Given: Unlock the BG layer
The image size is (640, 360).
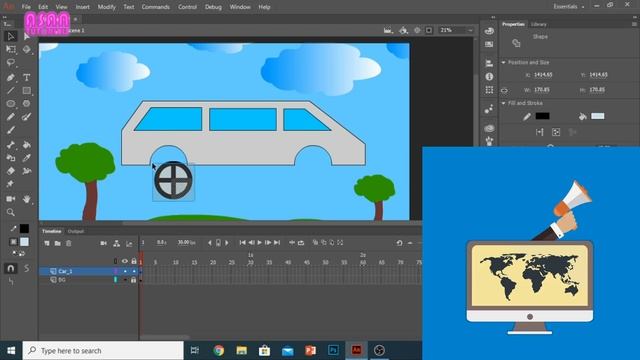Looking at the screenshot, I should pos(133,280).
